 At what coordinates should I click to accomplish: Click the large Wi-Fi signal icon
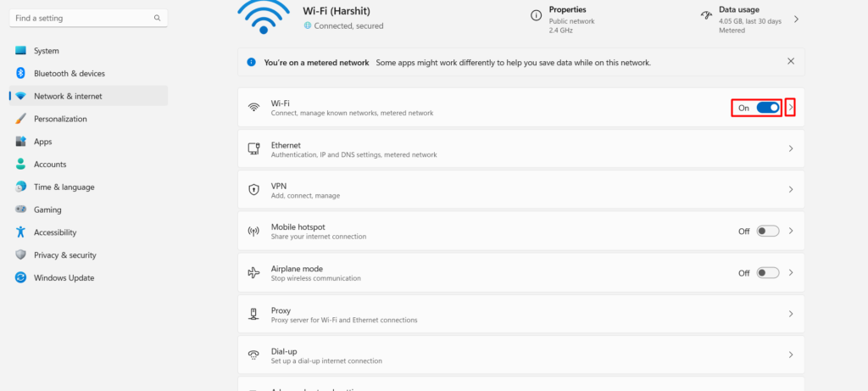[264, 15]
